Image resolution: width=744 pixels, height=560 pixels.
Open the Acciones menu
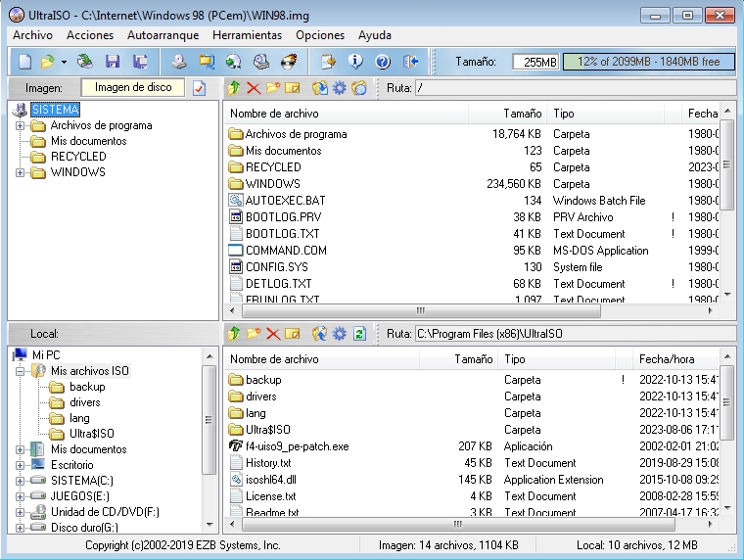point(90,35)
